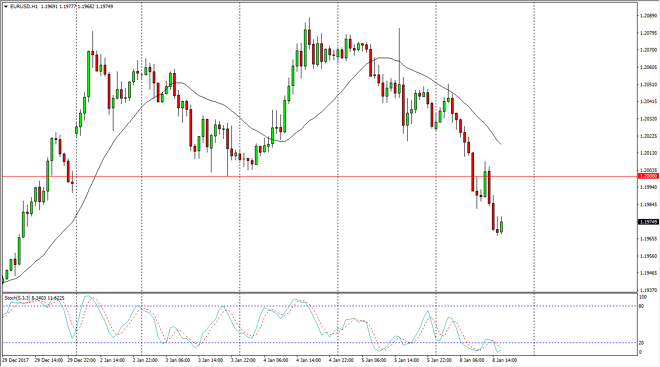Click the 1.19845 price axis label
660x367 pixels.
(648, 205)
